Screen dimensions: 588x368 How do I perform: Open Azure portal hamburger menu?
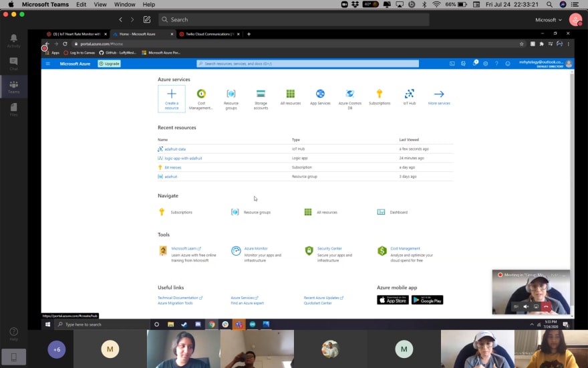tap(48, 64)
